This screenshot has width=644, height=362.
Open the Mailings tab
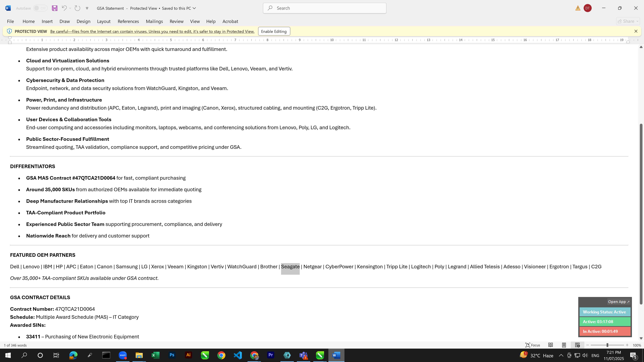[x=154, y=21]
